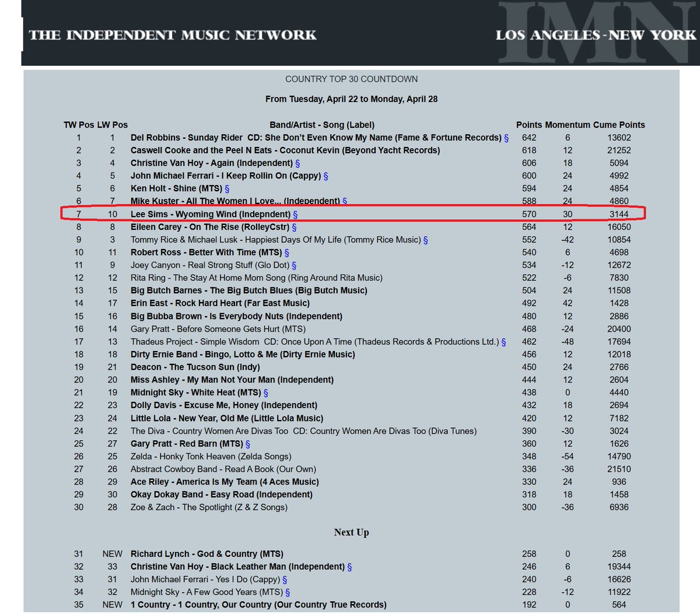
Task: Open § link beside Robert Ross - Better With Time
Action: [x=286, y=252]
